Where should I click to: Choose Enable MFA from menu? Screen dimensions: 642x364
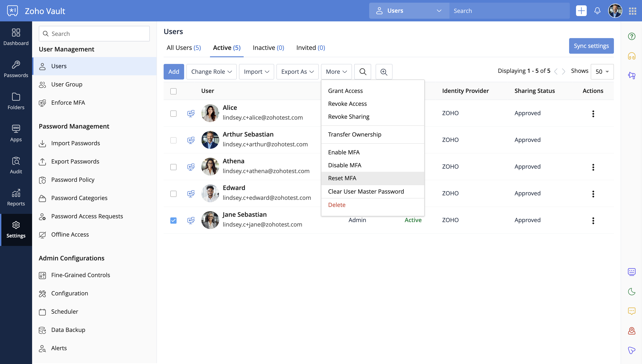pyautogui.click(x=373, y=152)
